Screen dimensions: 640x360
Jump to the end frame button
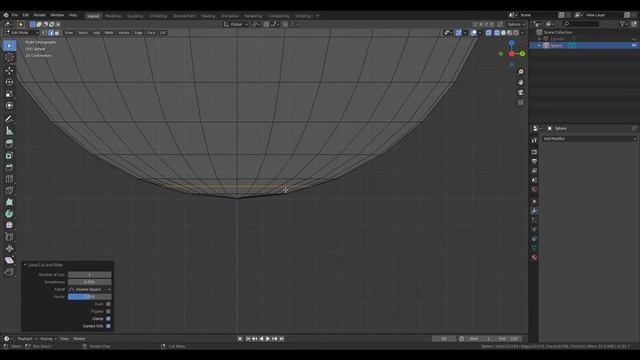click(281, 339)
